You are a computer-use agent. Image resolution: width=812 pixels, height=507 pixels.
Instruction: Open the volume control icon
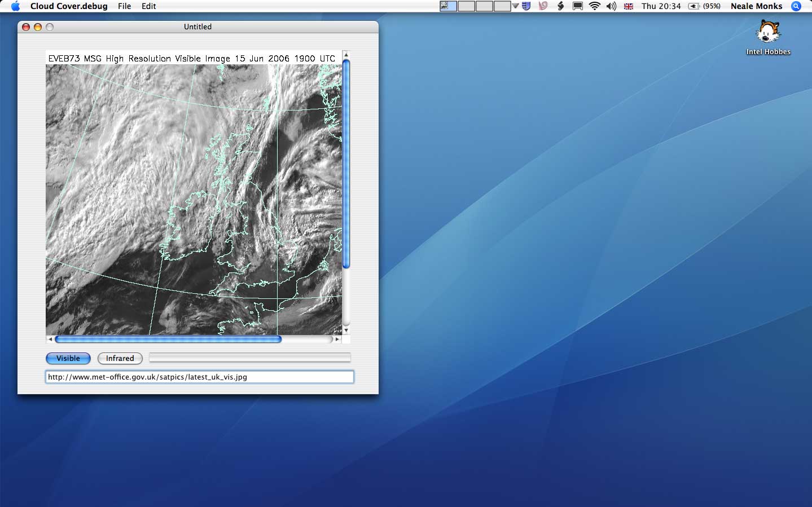pyautogui.click(x=611, y=6)
